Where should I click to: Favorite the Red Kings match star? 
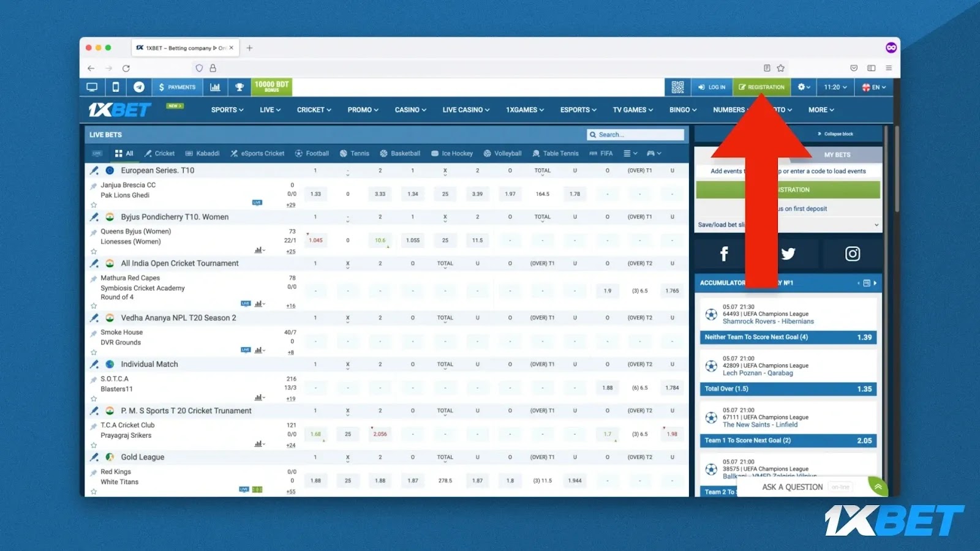[94, 492]
